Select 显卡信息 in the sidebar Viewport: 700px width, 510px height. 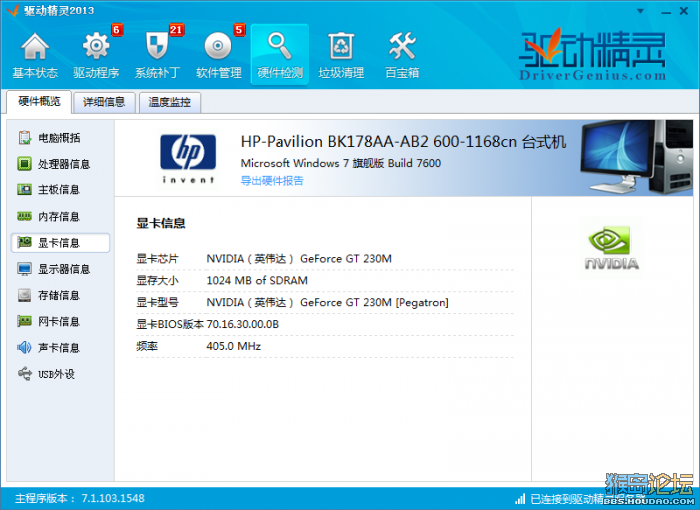[x=60, y=243]
